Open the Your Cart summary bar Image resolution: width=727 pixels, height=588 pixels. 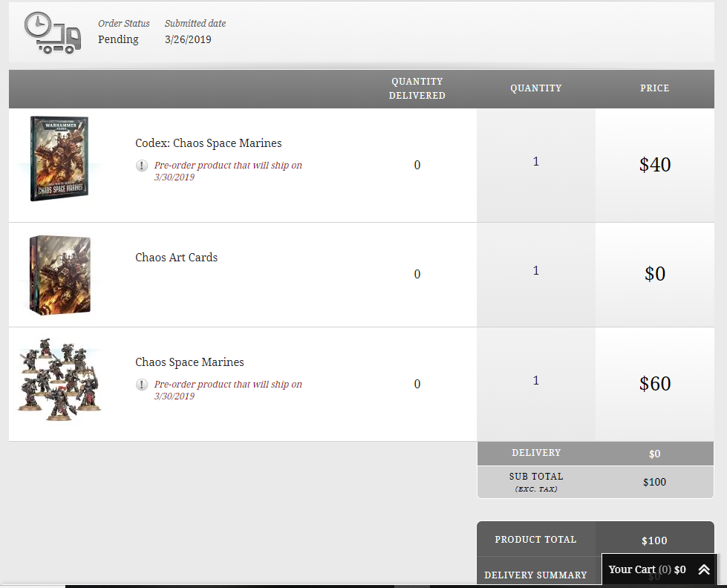coord(646,569)
